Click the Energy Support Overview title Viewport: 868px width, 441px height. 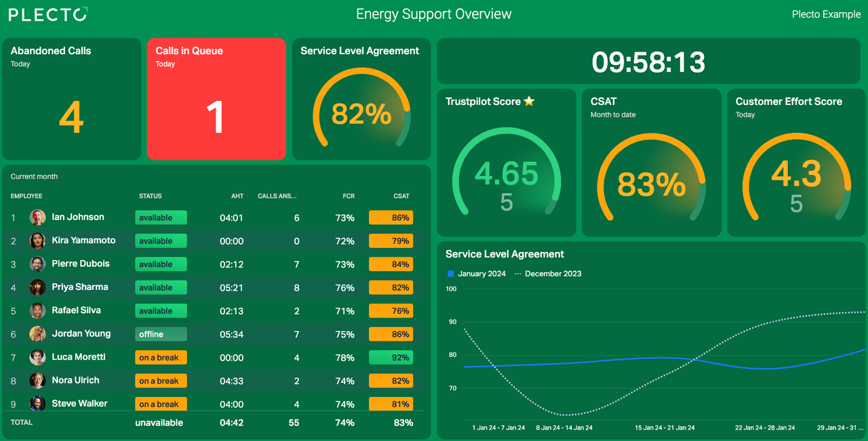pos(433,14)
